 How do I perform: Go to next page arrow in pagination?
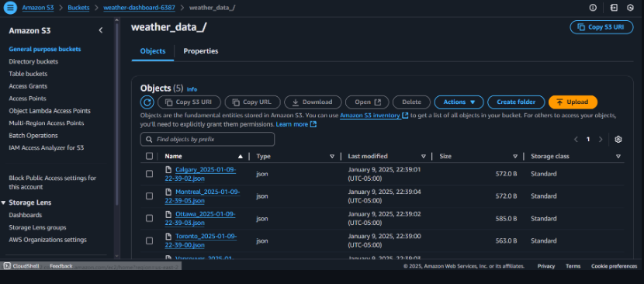601,140
